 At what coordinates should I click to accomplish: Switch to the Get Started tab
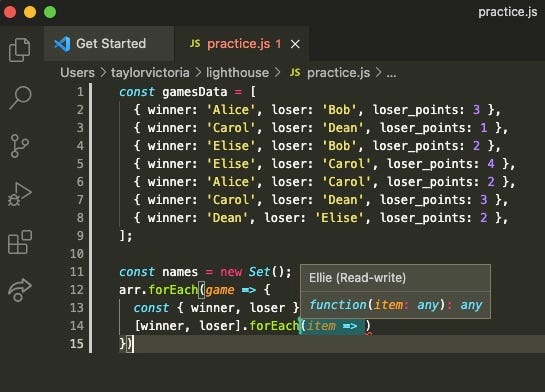[x=109, y=44]
